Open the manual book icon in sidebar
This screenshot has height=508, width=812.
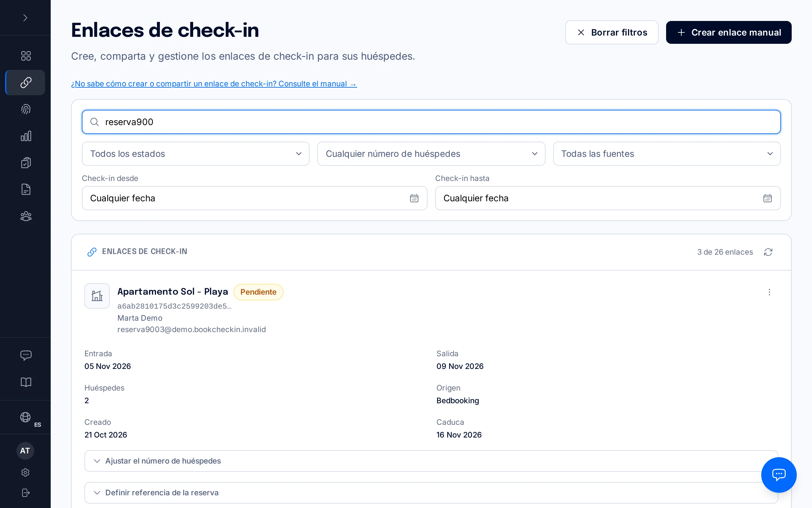(26, 382)
